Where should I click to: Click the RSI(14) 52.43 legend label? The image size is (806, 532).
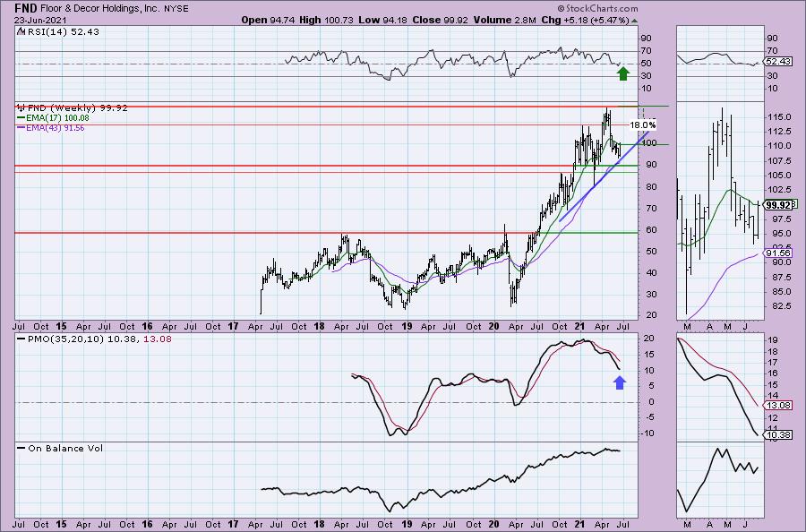pos(63,31)
